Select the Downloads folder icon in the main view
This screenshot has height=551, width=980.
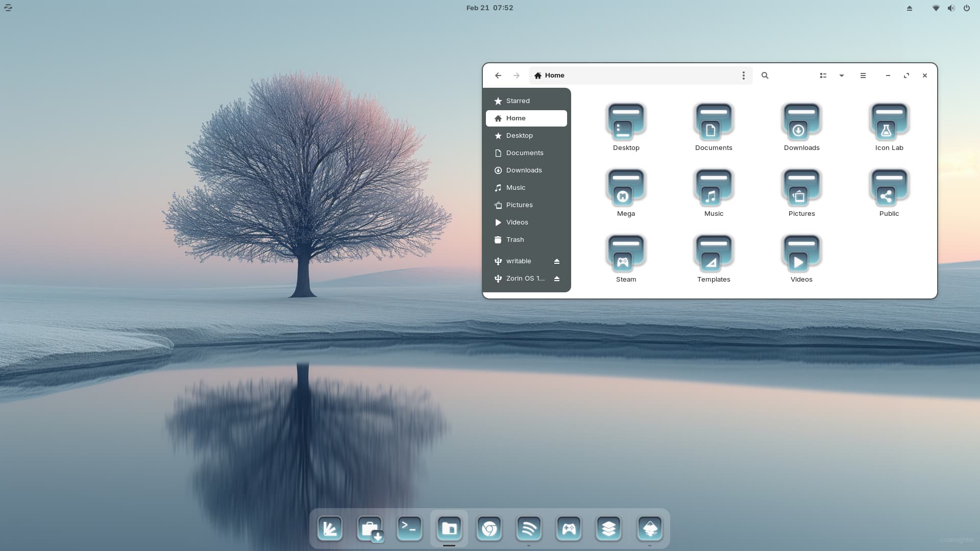pos(801,121)
